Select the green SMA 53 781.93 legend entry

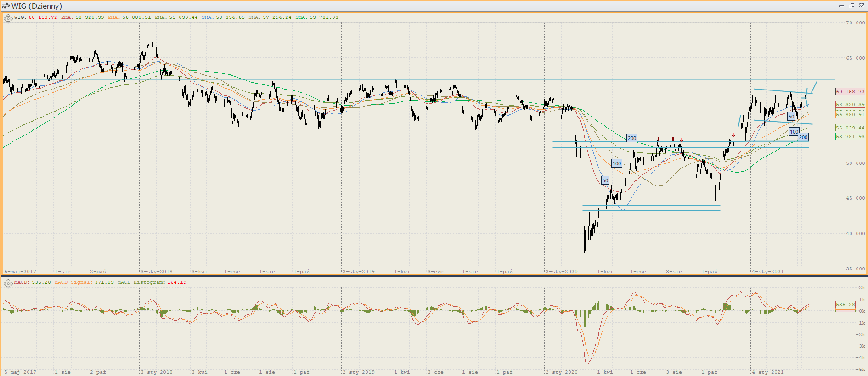[316, 17]
